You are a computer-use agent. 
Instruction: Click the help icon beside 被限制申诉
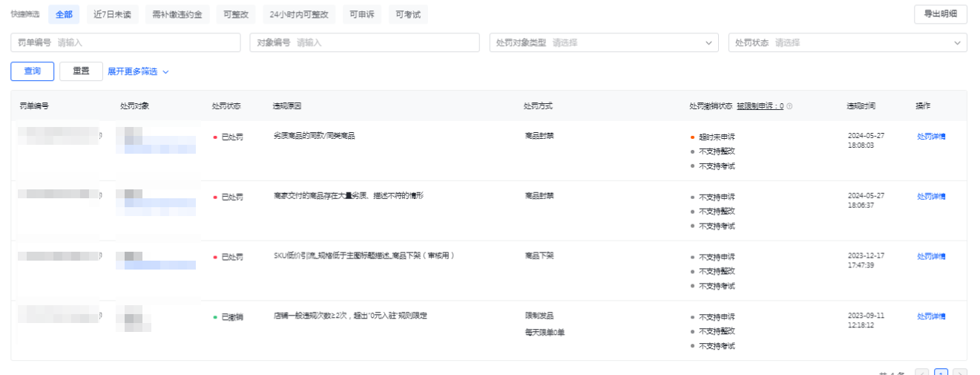789,106
